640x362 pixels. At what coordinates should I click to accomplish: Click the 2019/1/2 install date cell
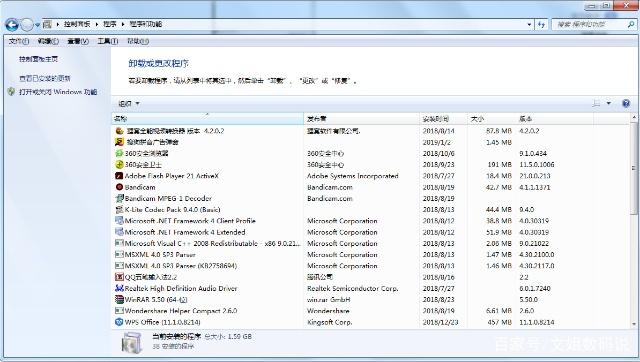pos(436,142)
